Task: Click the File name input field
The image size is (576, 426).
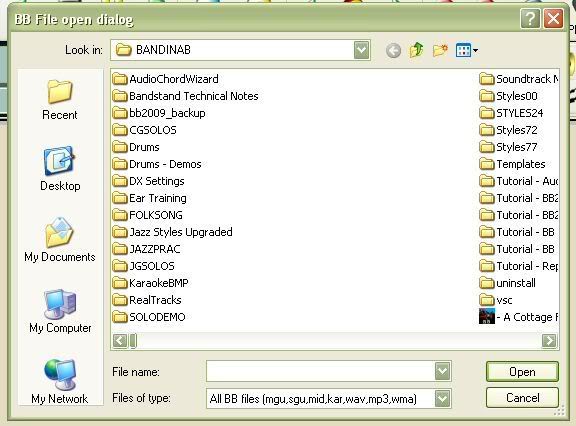Action: (x=321, y=372)
